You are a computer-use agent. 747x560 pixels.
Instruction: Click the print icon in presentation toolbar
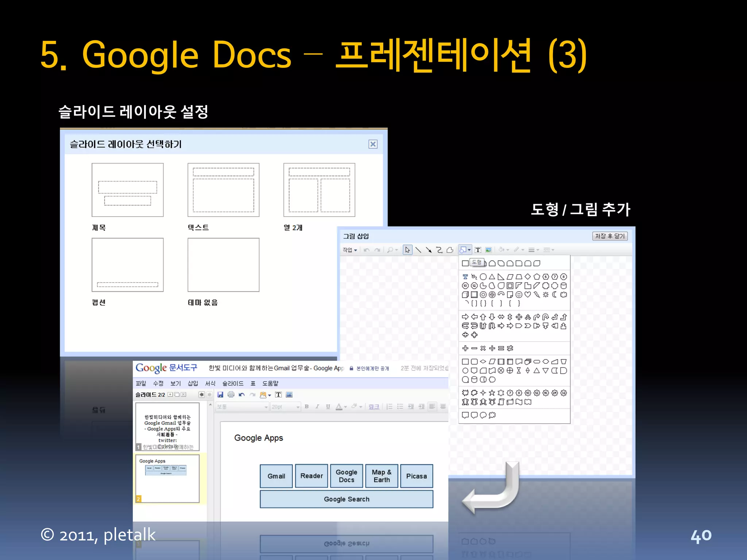pyautogui.click(x=231, y=394)
